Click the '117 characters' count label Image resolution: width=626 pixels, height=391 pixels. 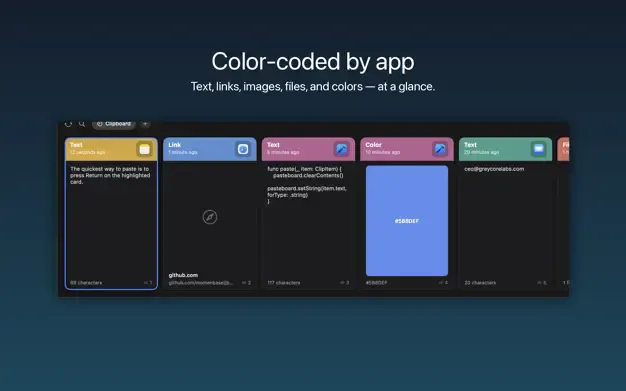point(283,283)
